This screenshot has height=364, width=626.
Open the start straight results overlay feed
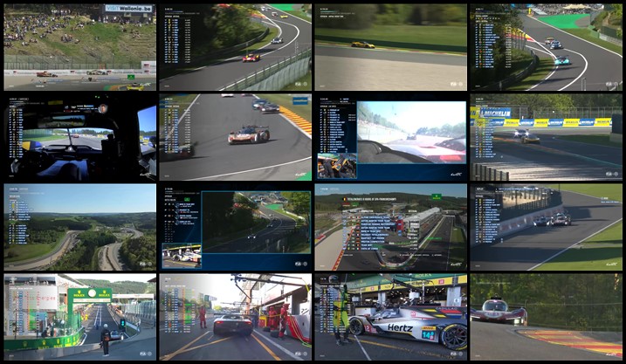[390, 227]
